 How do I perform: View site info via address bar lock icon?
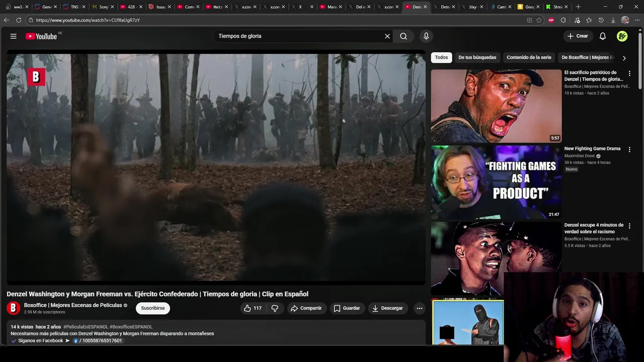pyautogui.click(x=31, y=20)
